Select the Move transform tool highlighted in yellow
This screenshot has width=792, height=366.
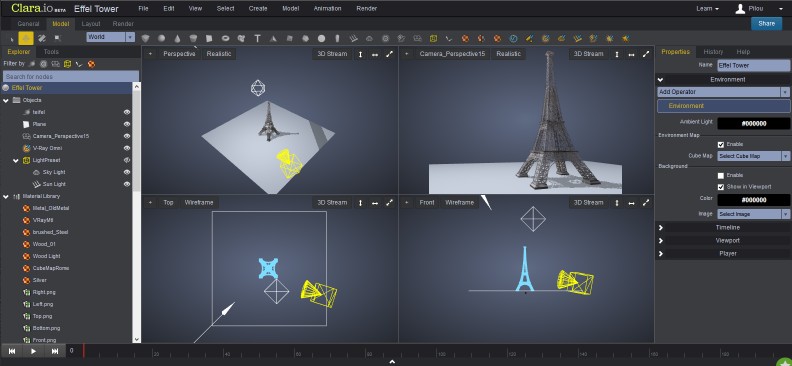[x=26, y=38]
